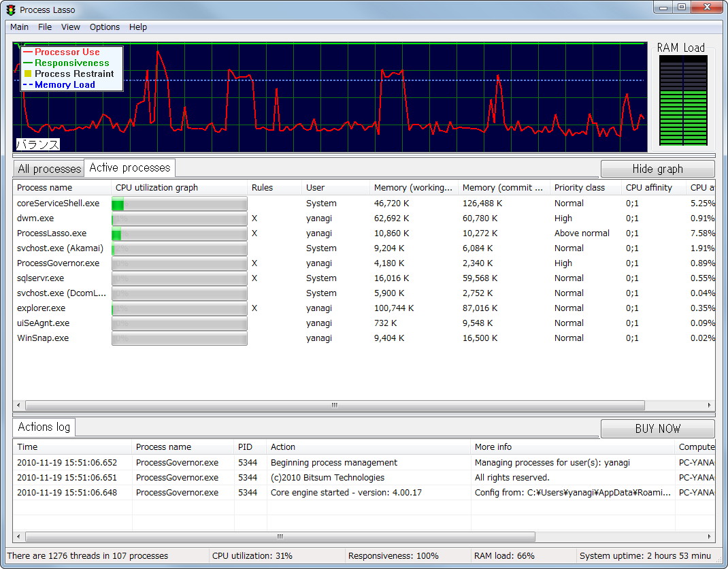Click the CPU utilization bar for explorer.exe
Screen dimensions: 728x569
point(179,308)
